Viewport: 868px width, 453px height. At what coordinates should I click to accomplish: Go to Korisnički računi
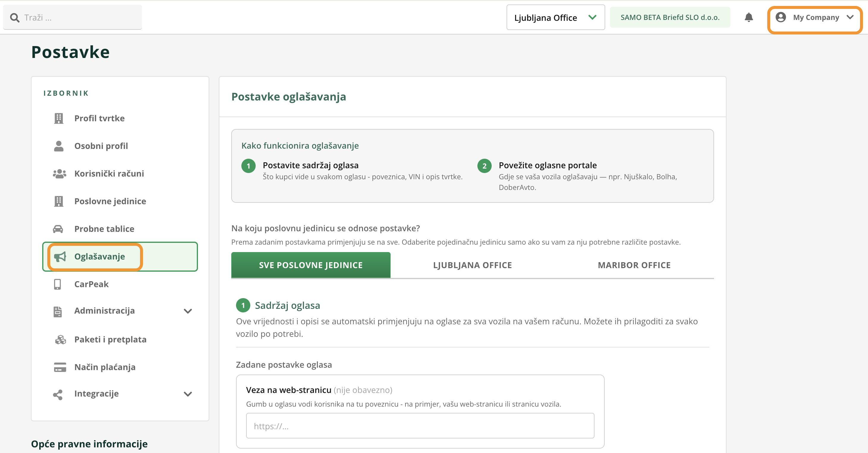coord(120,174)
